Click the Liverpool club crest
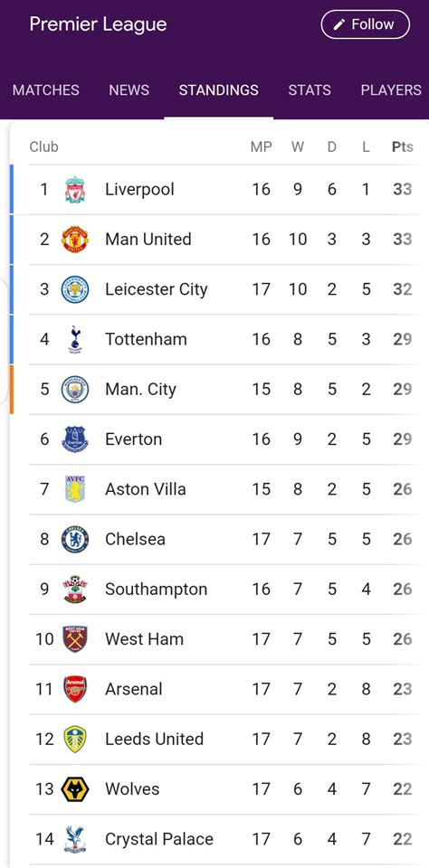 75,190
